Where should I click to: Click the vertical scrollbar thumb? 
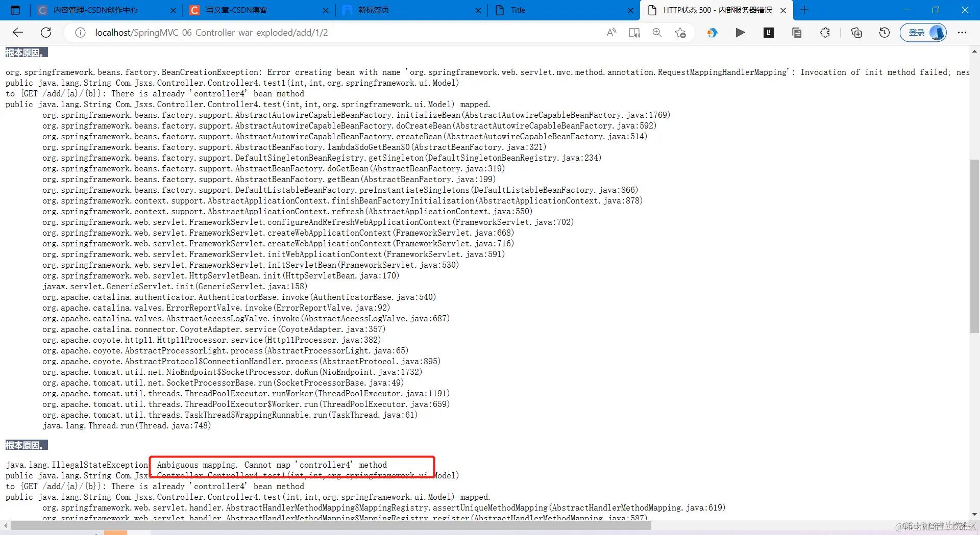click(x=974, y=246)
